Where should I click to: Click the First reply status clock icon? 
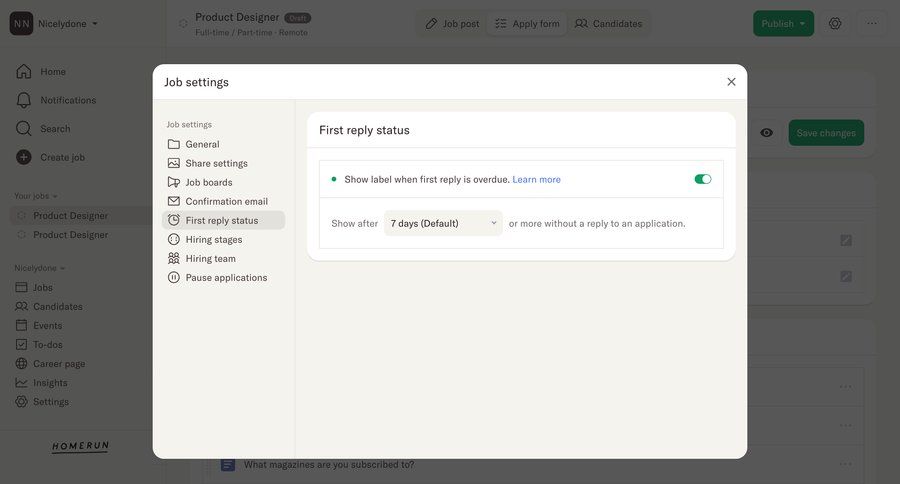(173, 220)
